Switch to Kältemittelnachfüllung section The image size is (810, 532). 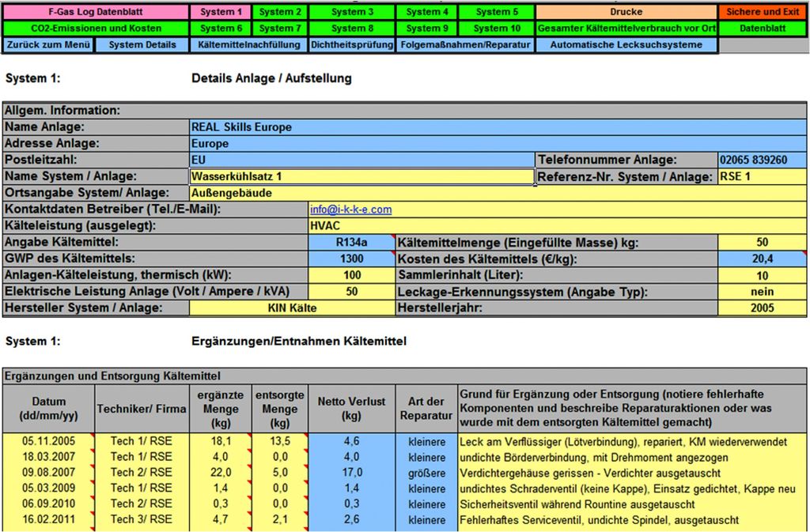pos(249,45)
